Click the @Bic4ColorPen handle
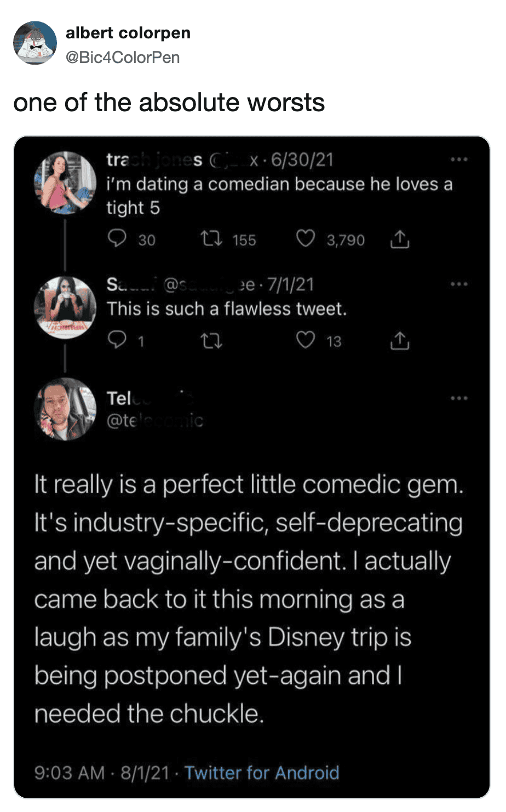 (x=123, y=58)
